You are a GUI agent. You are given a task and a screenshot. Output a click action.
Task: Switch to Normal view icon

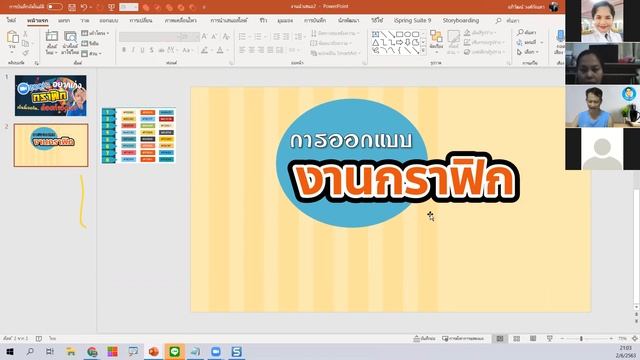pos(500,339)
